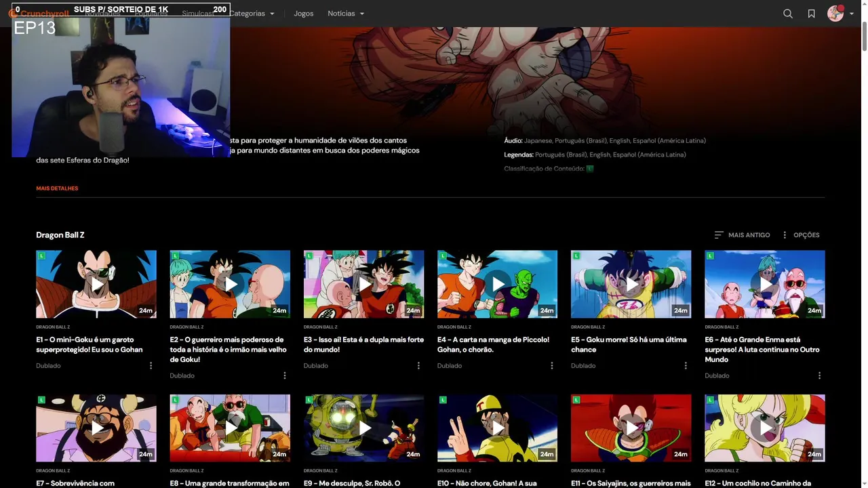This screenshot has width=868, height=488.
Task: Open the OPÇÕES menu
Action: tap(800, 235)
